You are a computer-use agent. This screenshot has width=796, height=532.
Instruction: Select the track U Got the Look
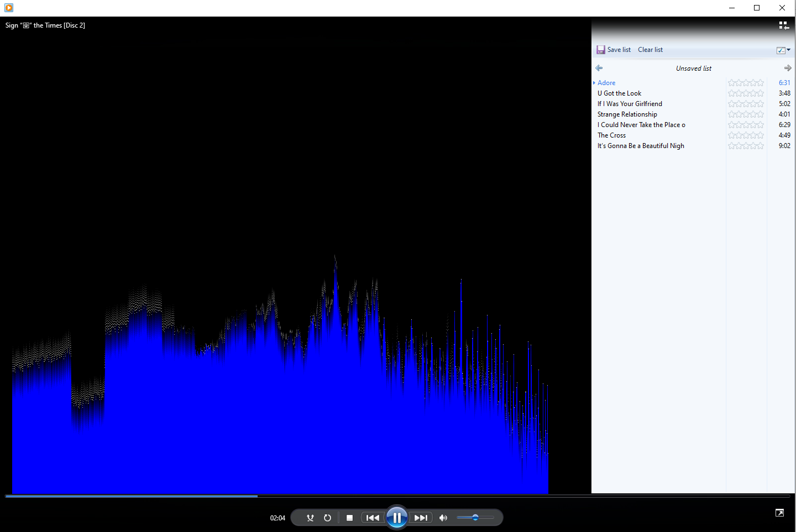coord(619,93)
